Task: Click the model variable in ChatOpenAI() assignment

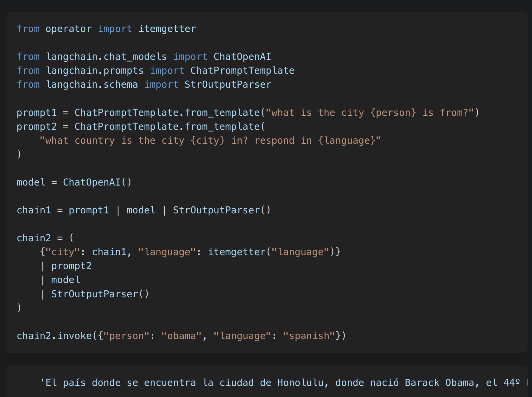Action: pyautogui.click(x=31, y=182)
